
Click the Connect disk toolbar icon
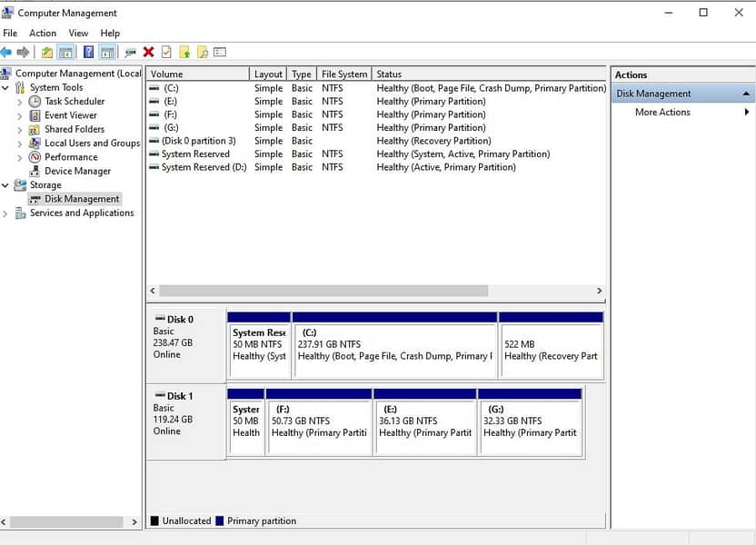tap(130, 53)
